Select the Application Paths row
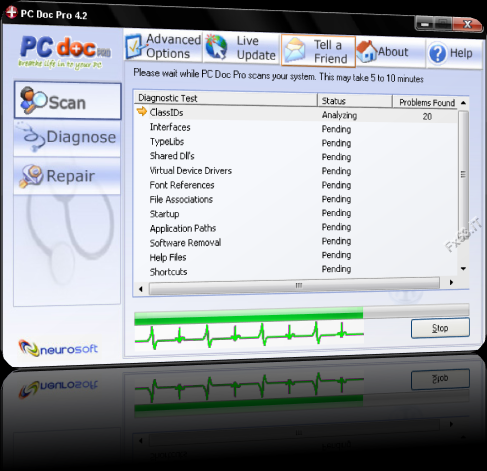This screenshot has height=471, width=487. [296, 228]
